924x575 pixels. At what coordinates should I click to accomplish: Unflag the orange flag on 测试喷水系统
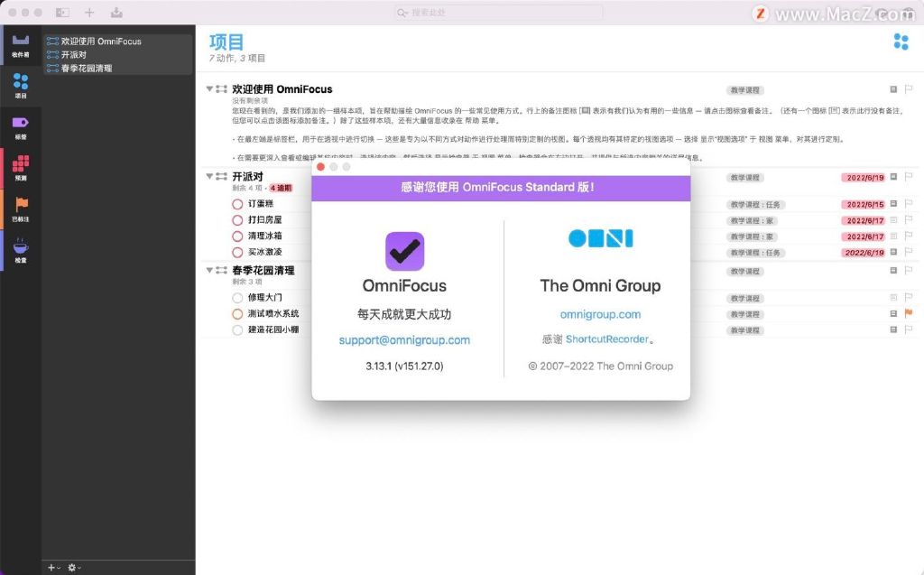(908, 313)
